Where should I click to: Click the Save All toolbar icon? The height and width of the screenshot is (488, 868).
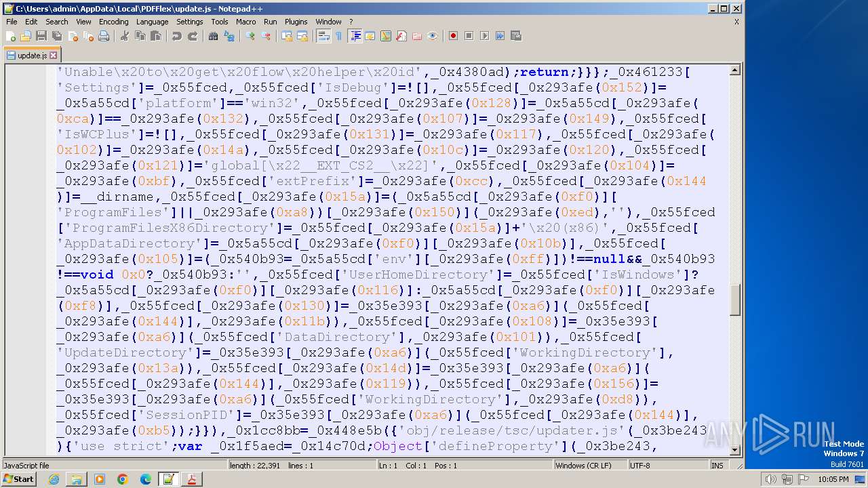pos(57,36)
